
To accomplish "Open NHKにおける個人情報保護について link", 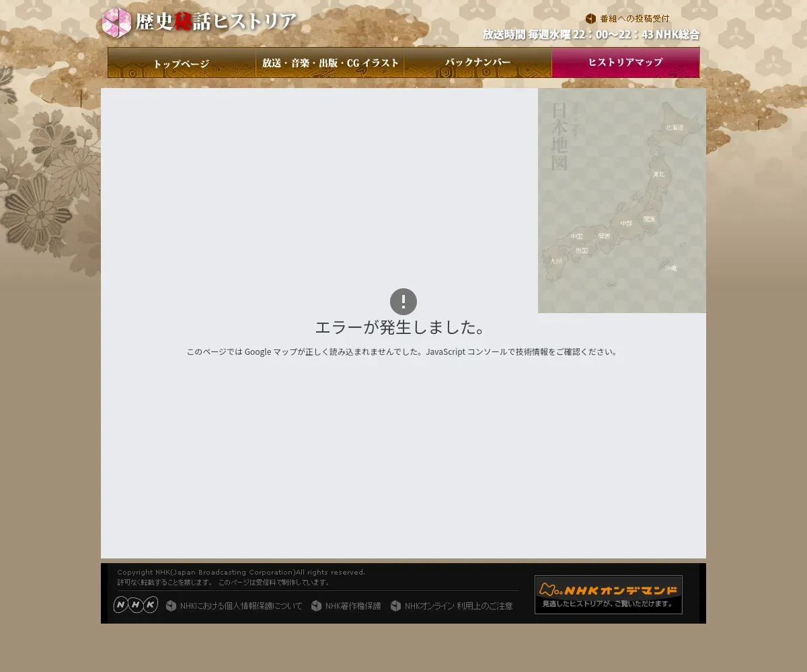I will [x=241, y=606].
